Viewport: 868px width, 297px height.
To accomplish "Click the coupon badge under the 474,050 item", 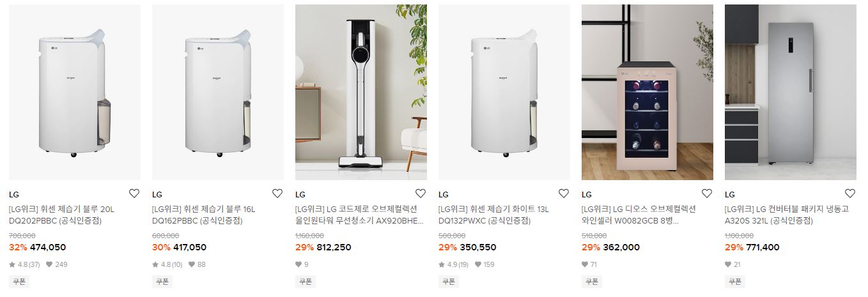I will click(x=19, y=281).
